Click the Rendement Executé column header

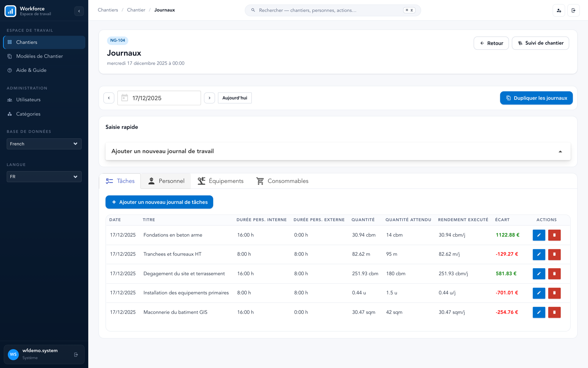[463, 220]
